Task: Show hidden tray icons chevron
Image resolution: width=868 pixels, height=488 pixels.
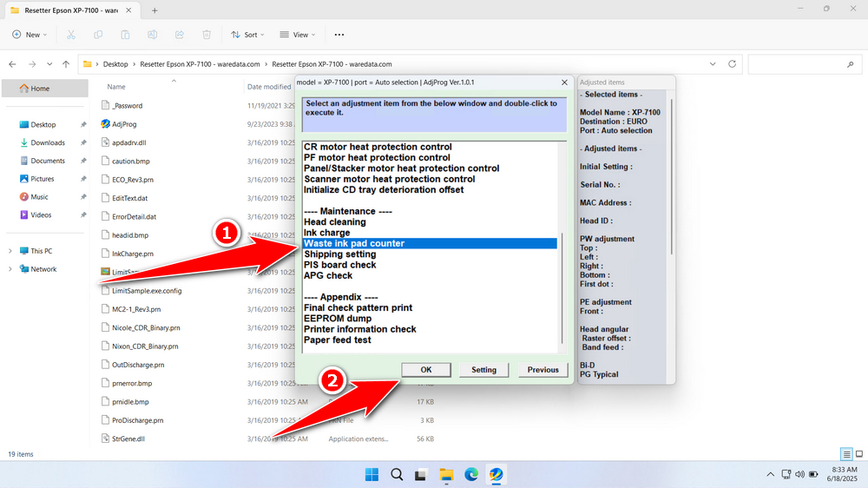Action: pyautogui.click(x=770, y=474)
